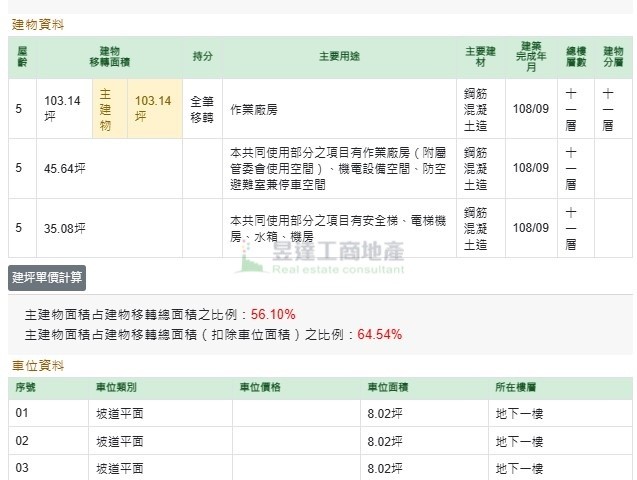Click the 車位類別 column header
This screenshot has width=637, height=480.
coord(116,387)
